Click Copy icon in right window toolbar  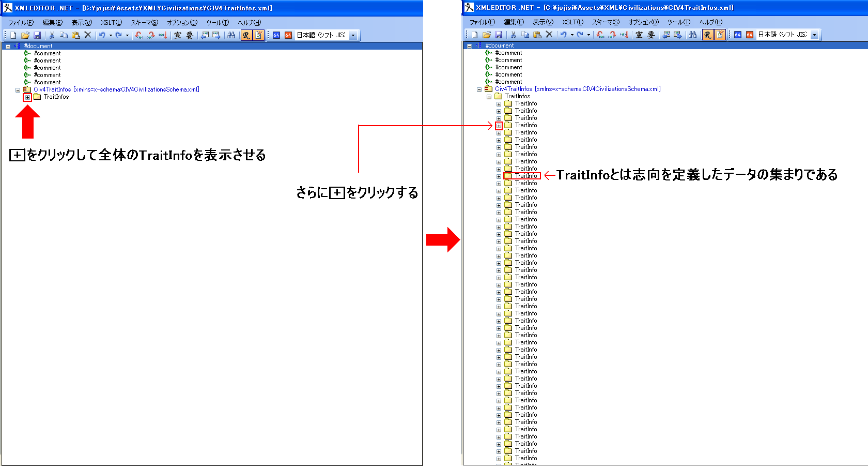(525, 35)
